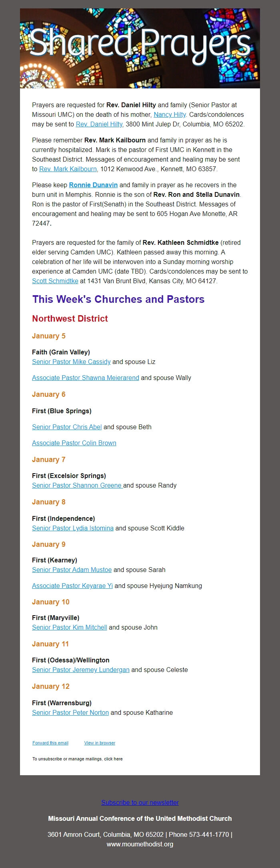Click the Rev. Daniel Hilty address link

pos(100,124)
